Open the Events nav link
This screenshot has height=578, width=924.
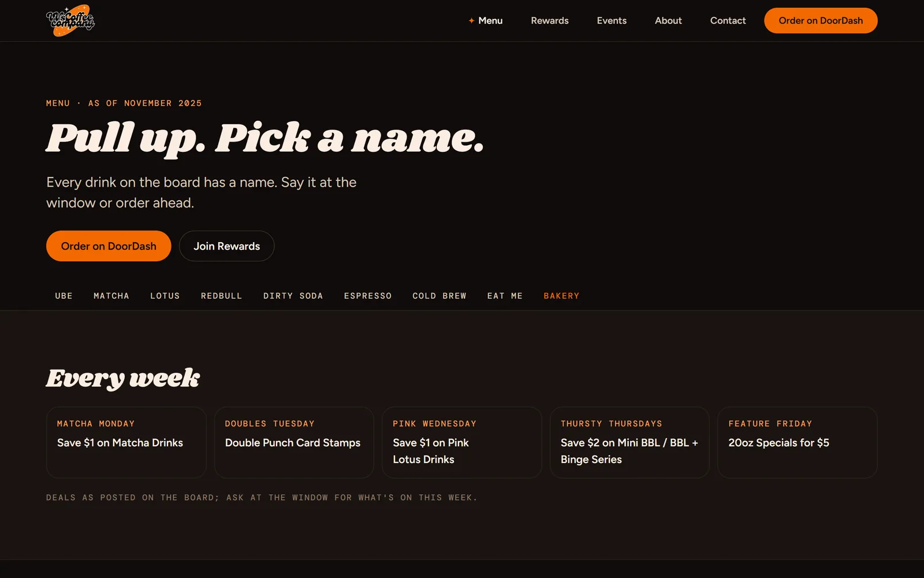click(x=612, y=21)
